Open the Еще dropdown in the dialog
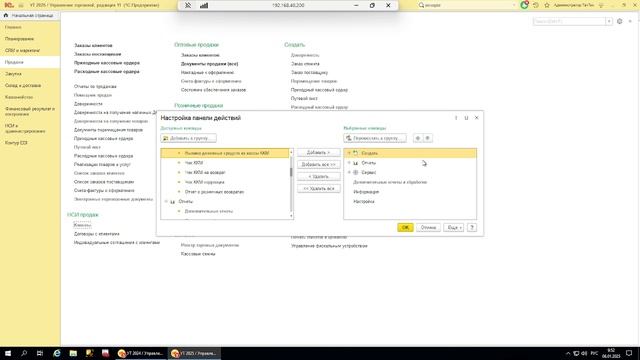The width and height of the screenshot is (640, 360). [x=453, y=227]
